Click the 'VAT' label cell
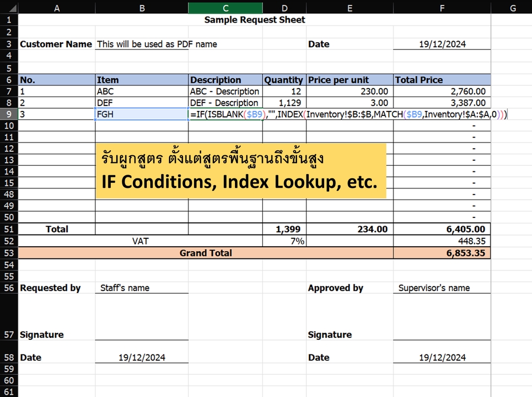This screenshot has height=397, width=532. click(140, 241)
